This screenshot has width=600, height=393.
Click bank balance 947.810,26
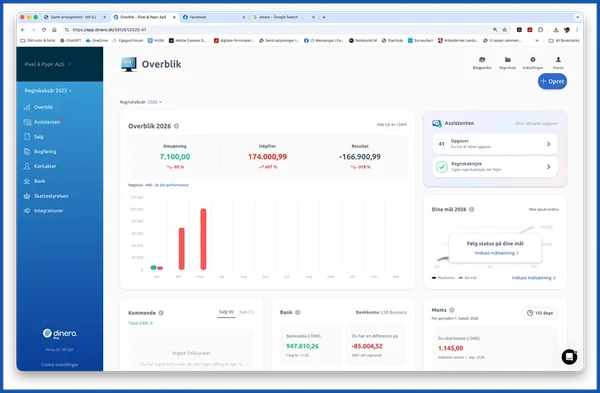[302, 346]
